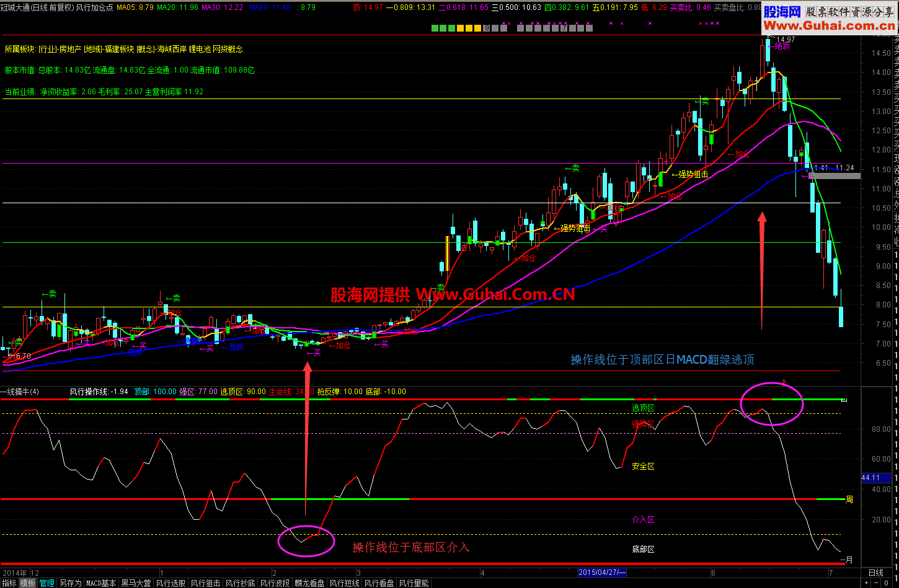899x588 pixels.
Task: Click the 绝顶 marker at the price peak
Action: (x=781, y=45)
